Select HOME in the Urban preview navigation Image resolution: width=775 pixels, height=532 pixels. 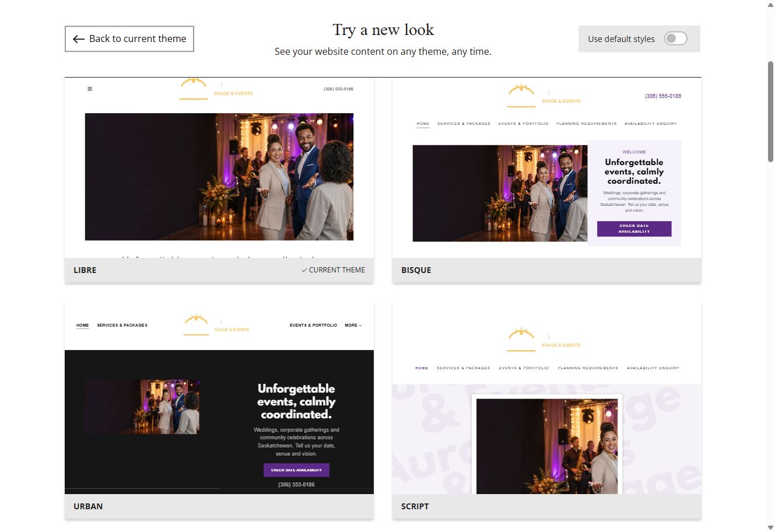(x=83, y=325)
